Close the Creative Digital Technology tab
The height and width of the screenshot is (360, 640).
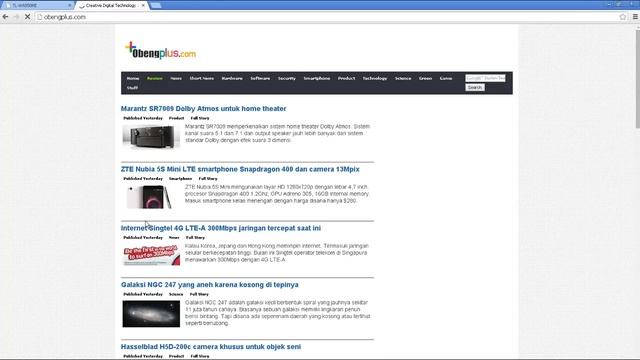point(143,5)
